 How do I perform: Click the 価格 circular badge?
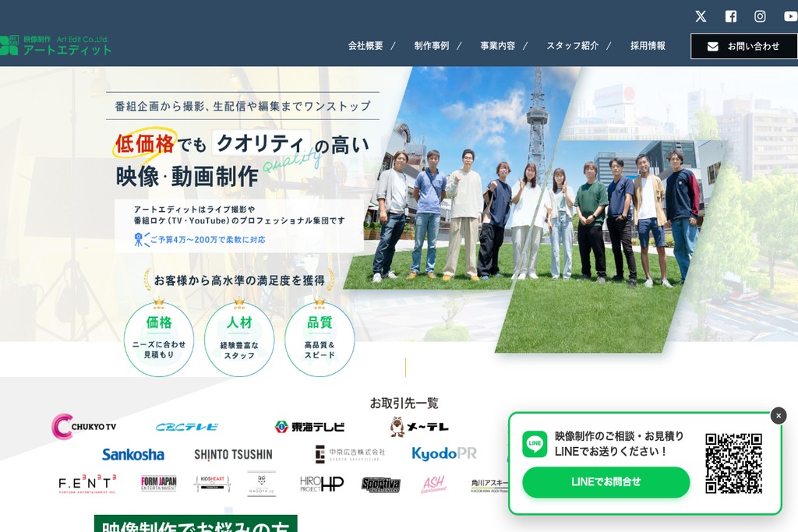pos(158,339)
